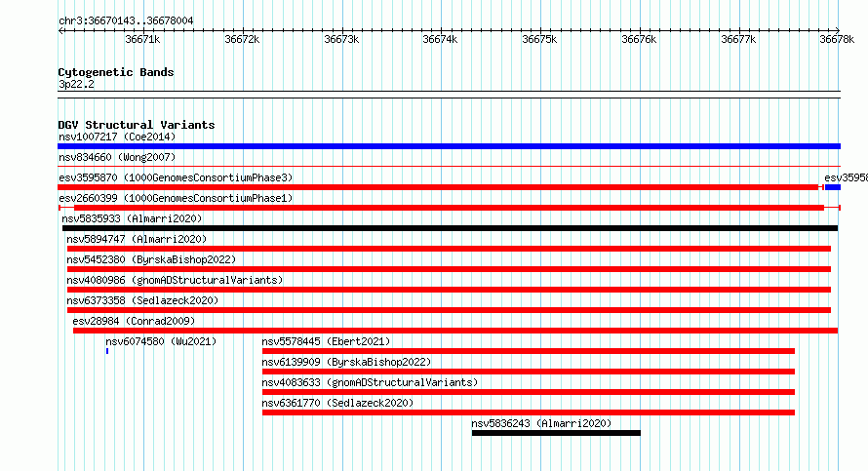Viewport: 868px width, 471px height.
Task: Click the 36671k ruler tick label
Action: [142, 40]
